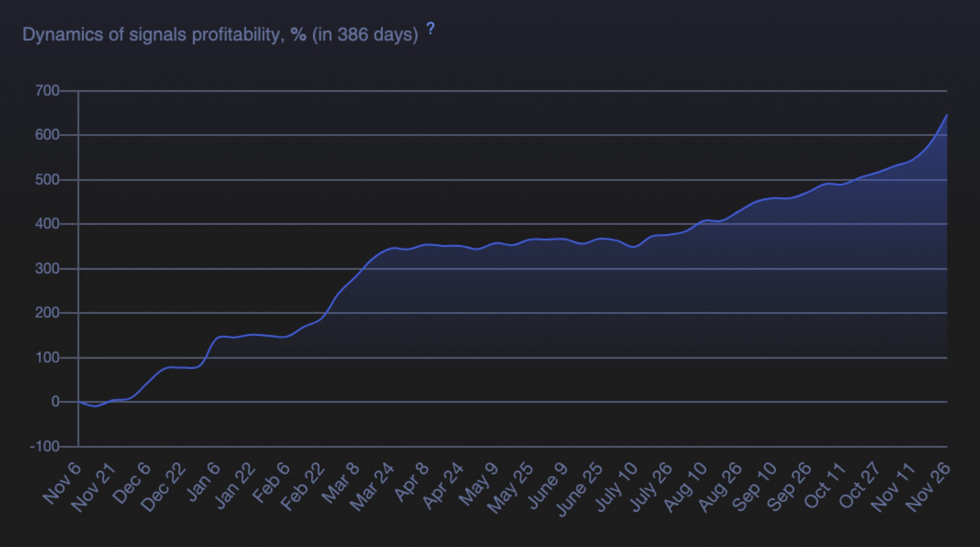Select the 0 y-axis label

[55, 402]
